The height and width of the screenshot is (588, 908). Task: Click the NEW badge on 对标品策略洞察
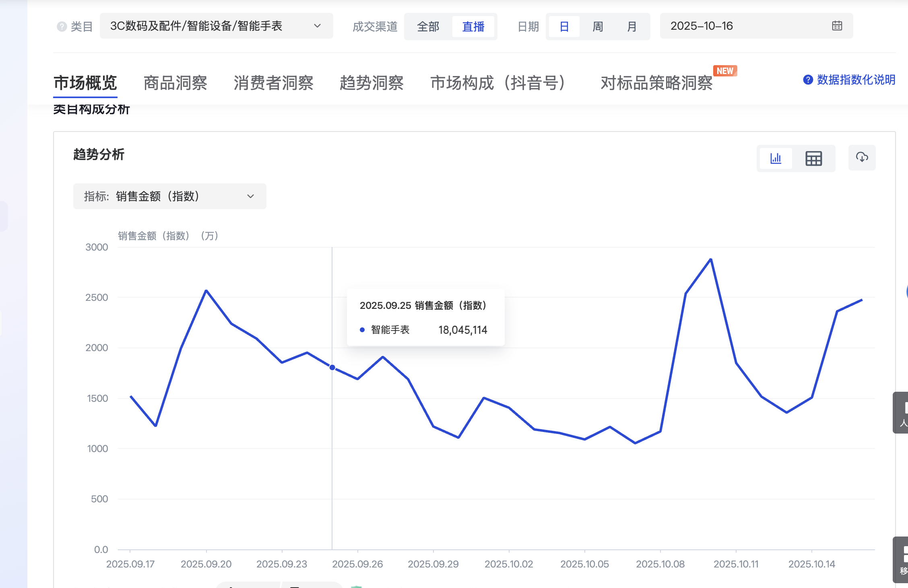(725, 71)
